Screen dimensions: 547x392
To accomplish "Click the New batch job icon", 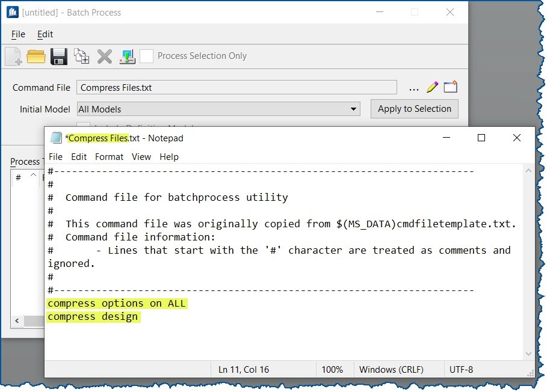I will 13,57.
